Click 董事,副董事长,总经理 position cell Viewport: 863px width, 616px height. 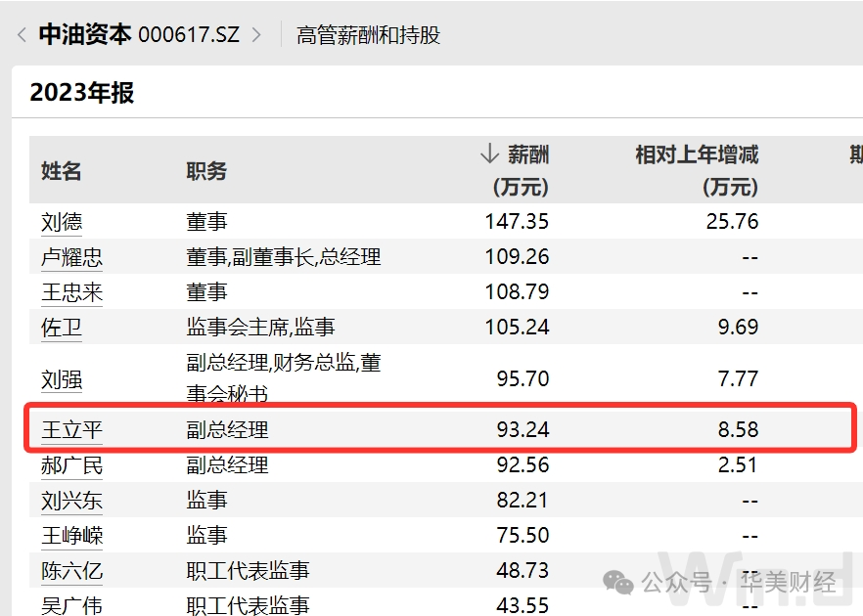284,257
